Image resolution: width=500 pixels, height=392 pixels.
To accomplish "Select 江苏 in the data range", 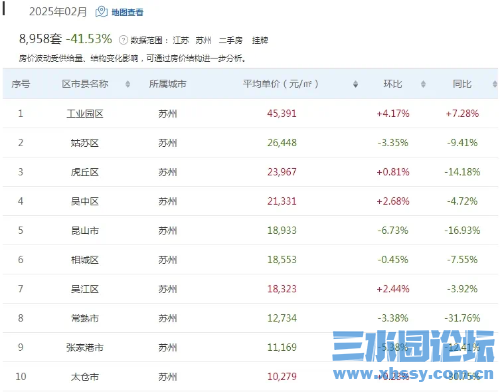I will pyautogui.click(x=181, y=40).
